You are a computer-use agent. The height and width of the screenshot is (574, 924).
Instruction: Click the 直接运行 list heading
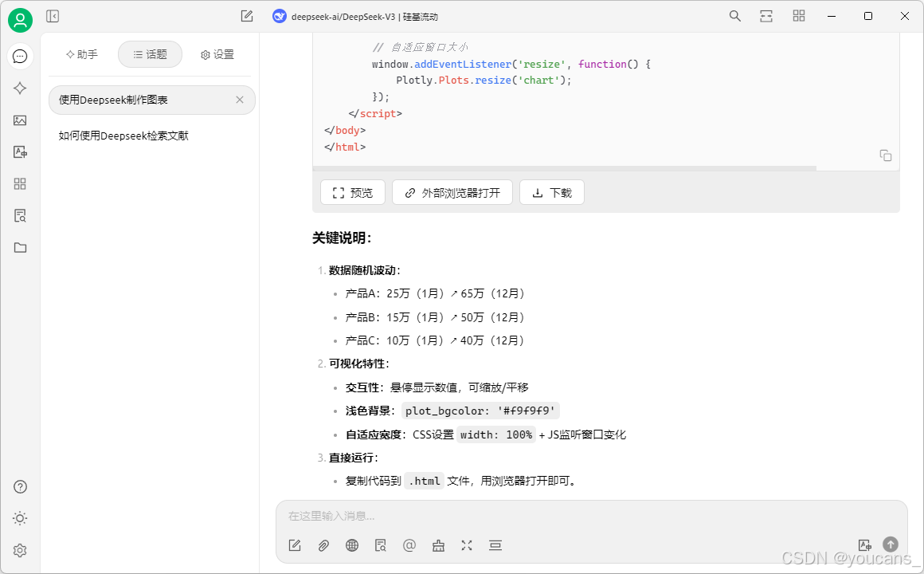click(x=354, y=458)
